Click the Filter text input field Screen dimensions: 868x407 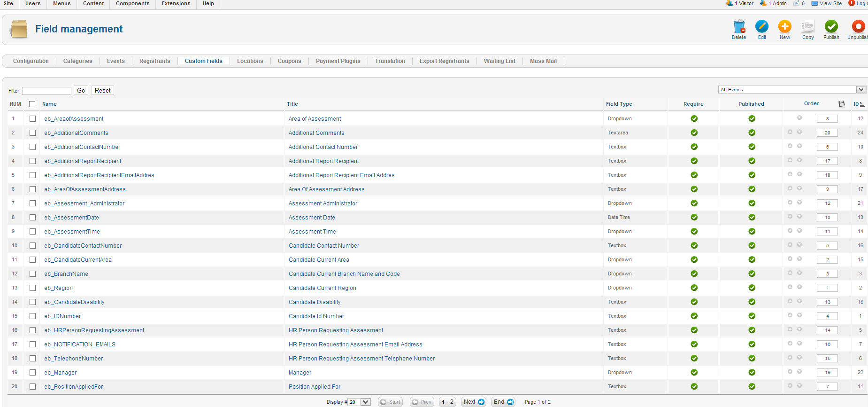pos(46,91)
